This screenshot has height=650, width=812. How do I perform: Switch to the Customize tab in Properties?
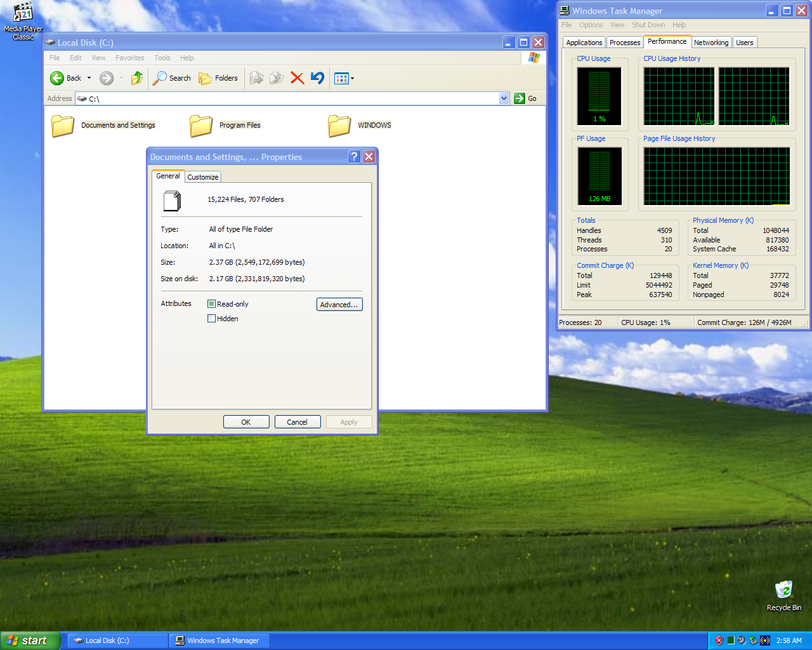(x=202, y=177)
